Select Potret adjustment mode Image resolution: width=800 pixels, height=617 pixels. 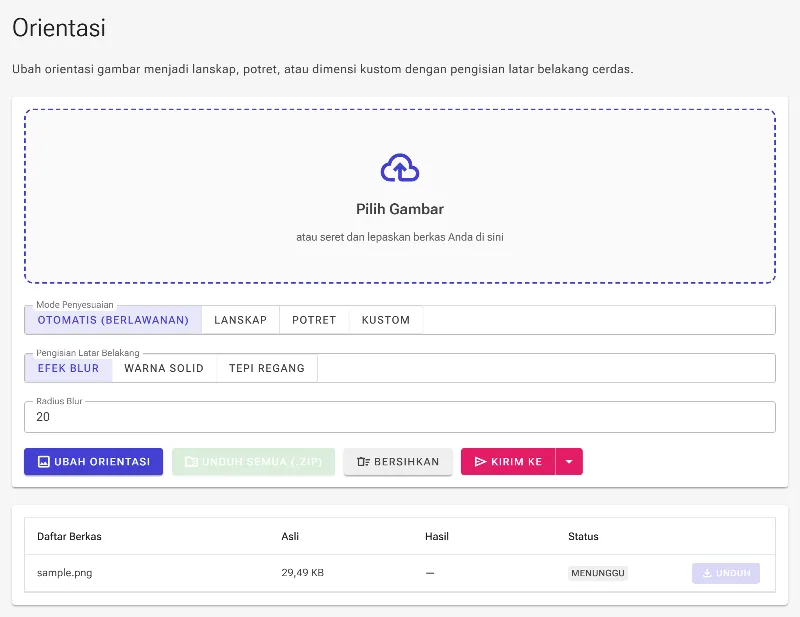(314, 320)
